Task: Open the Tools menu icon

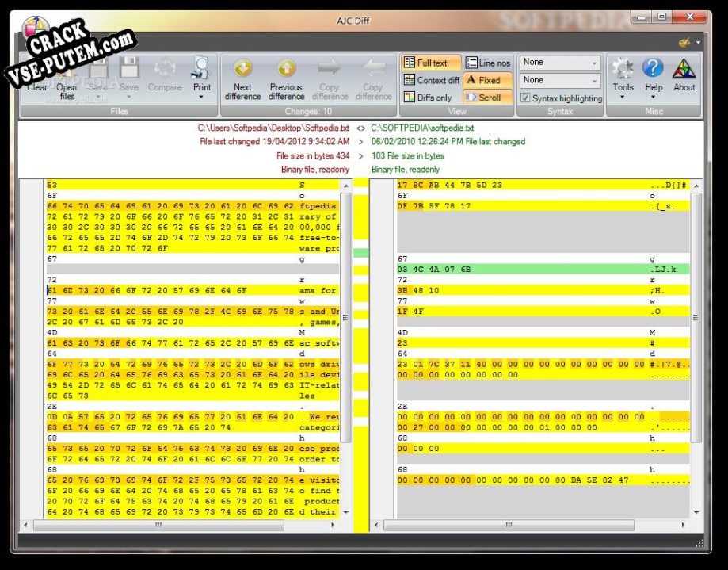Action: click(x=623, y=70)
